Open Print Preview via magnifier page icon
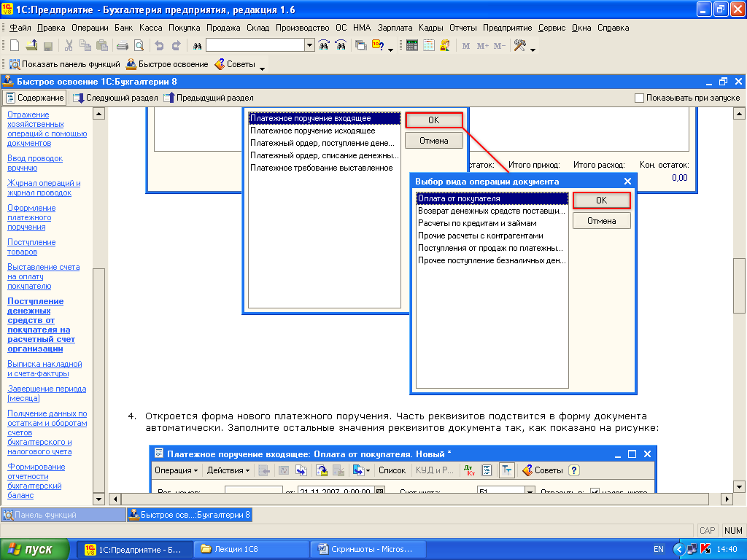747x560 pixels. (x=139, y=46)
